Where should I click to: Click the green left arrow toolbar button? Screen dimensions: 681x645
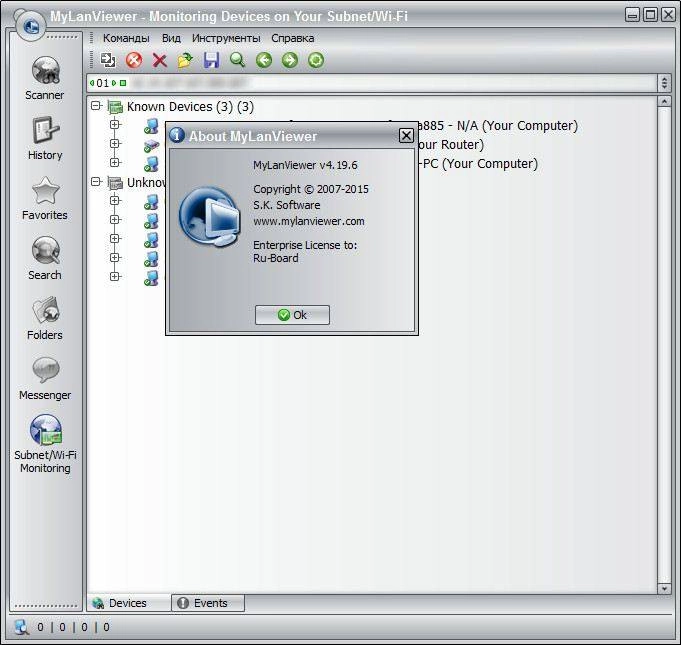(x=264, y=60)
